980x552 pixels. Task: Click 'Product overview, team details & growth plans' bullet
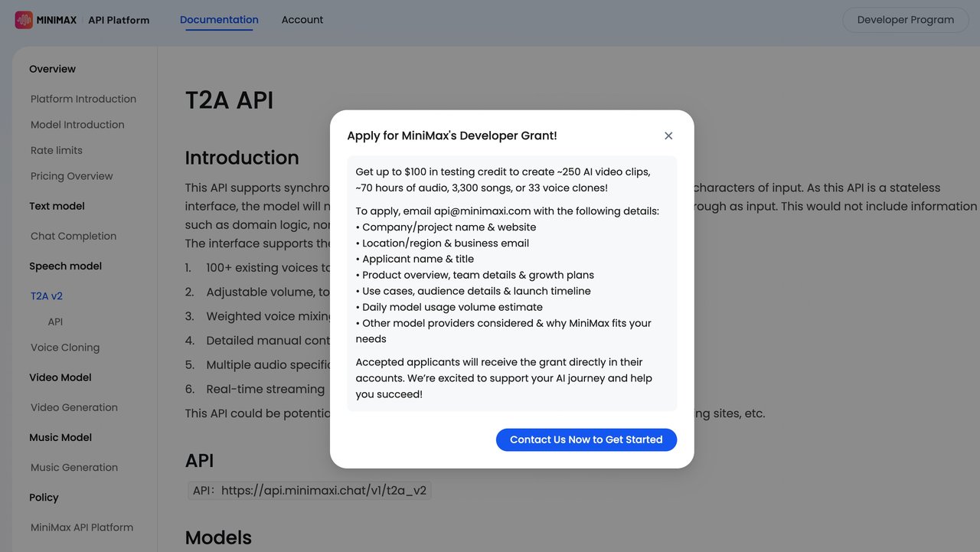point(475,275)
